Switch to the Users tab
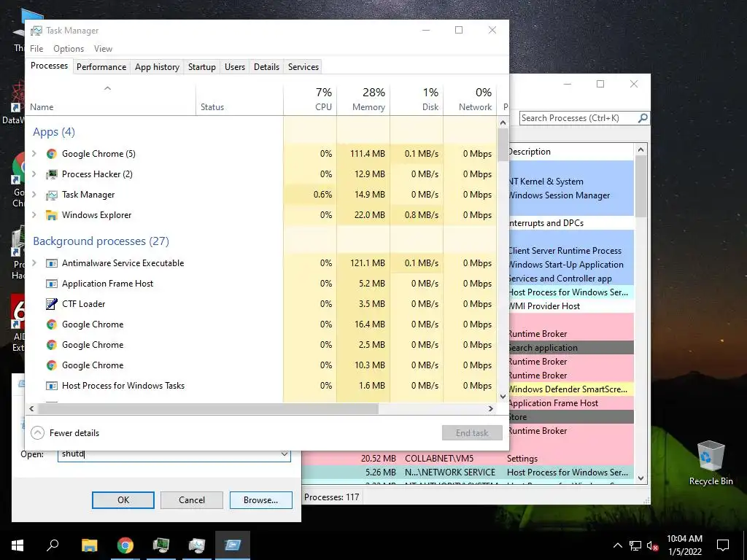Viewport: 747px width, 560px height. [x=235, y=67]
